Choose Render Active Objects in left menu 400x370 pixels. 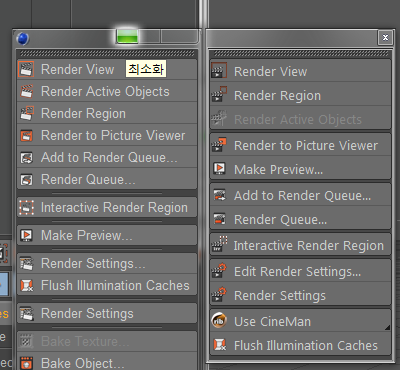coord(105,91)
